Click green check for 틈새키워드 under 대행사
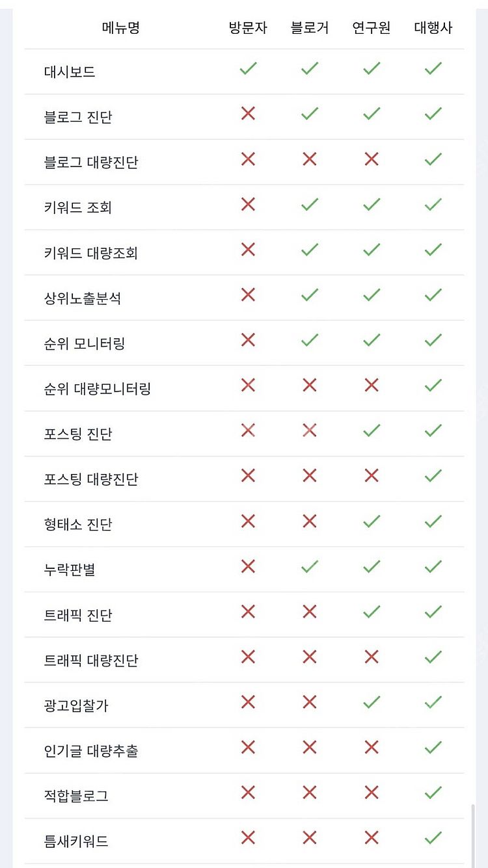Screen dimensions: 488x868 [433, 837]
